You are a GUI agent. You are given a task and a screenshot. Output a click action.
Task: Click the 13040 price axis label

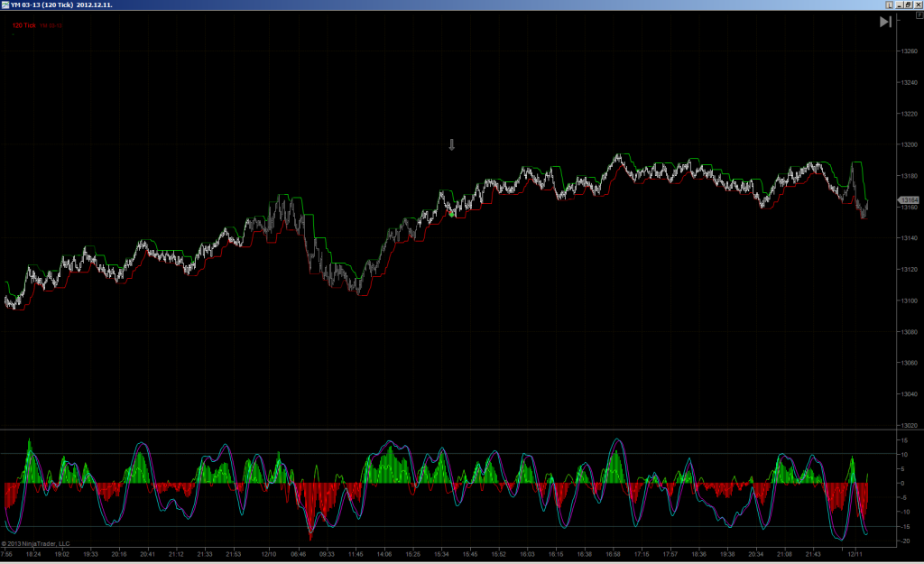click(909, 394)
